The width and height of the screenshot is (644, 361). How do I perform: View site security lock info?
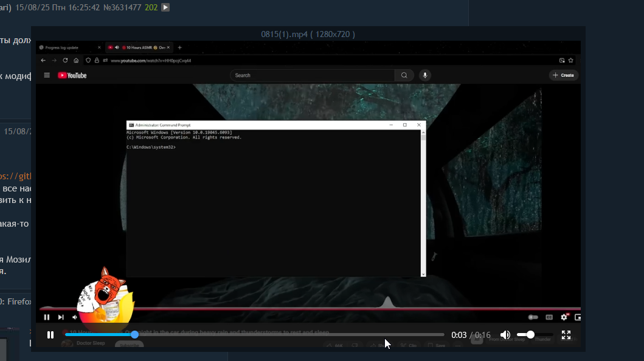point(97,60)
